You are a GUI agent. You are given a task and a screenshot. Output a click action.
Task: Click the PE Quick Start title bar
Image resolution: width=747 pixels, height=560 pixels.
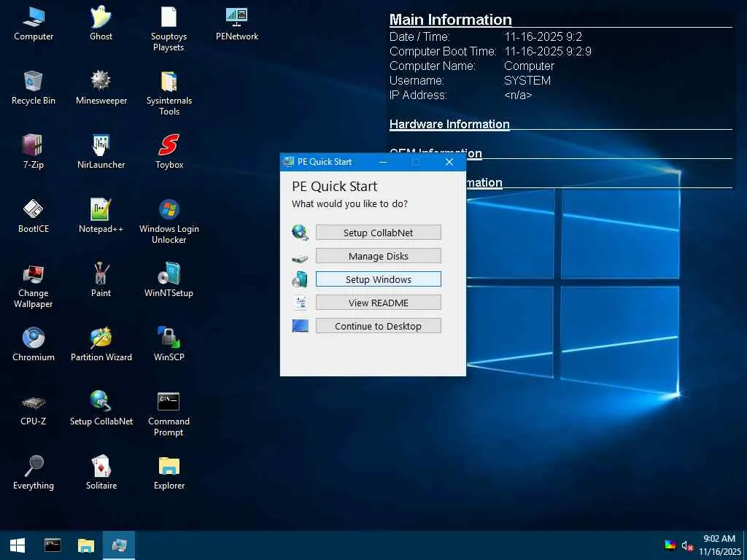[x=329, y=162]
